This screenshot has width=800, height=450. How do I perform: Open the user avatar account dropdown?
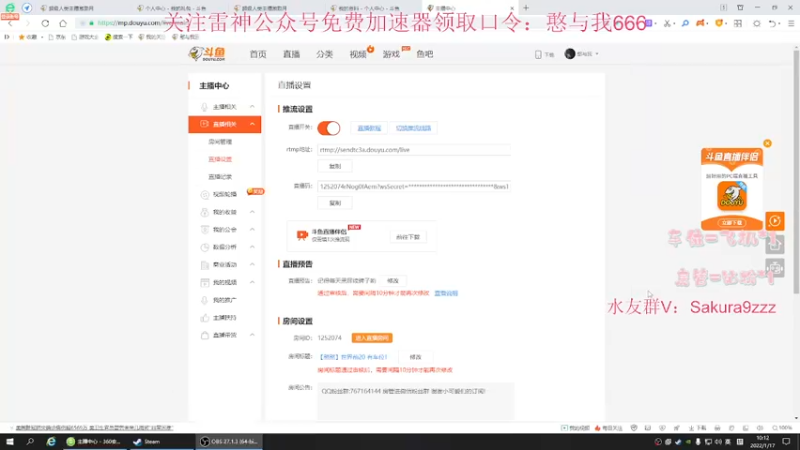click(581, 54)
